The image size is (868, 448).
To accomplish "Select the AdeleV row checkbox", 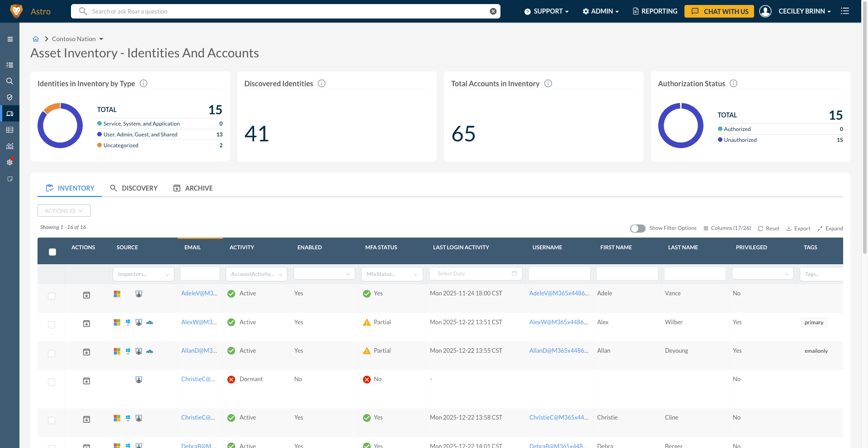I will (52, 296).
